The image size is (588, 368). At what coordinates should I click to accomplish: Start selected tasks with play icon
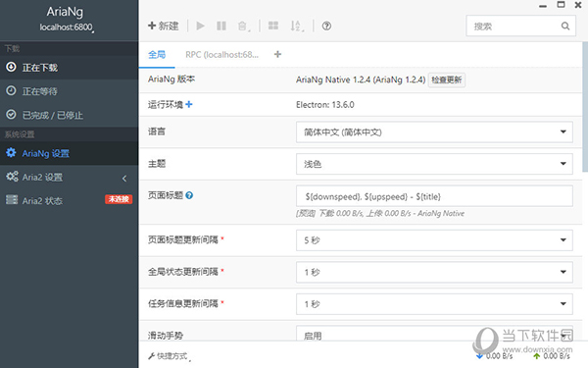(x=200, y=26)
